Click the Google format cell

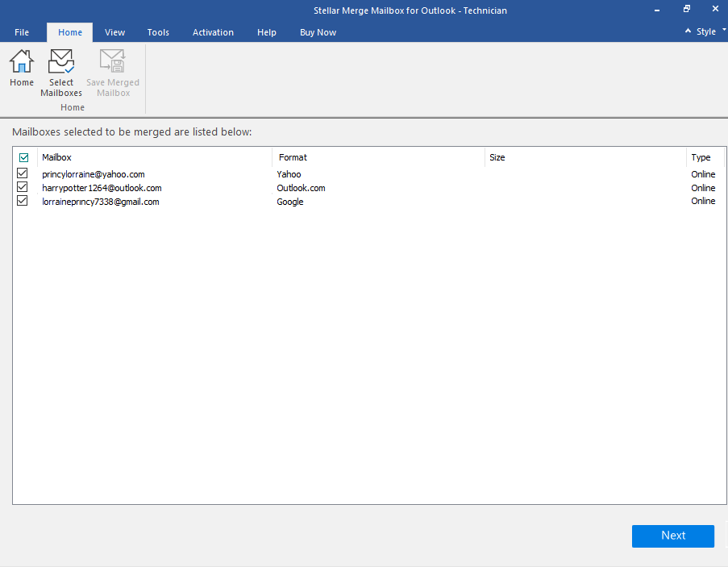pyautogui.click(x=290, y=202)
